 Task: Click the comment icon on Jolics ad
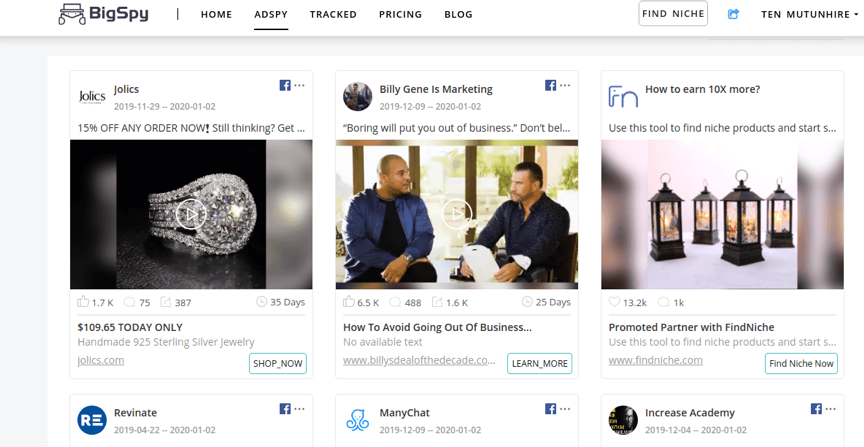130,302
